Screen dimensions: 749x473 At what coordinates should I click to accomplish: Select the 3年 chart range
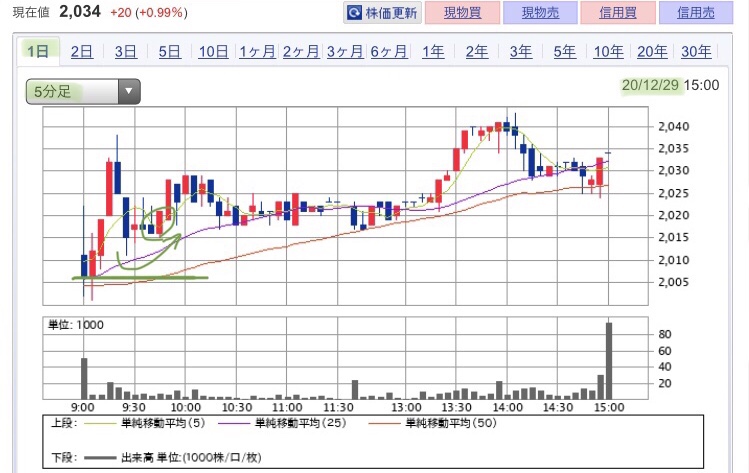[x=521, y=51]
